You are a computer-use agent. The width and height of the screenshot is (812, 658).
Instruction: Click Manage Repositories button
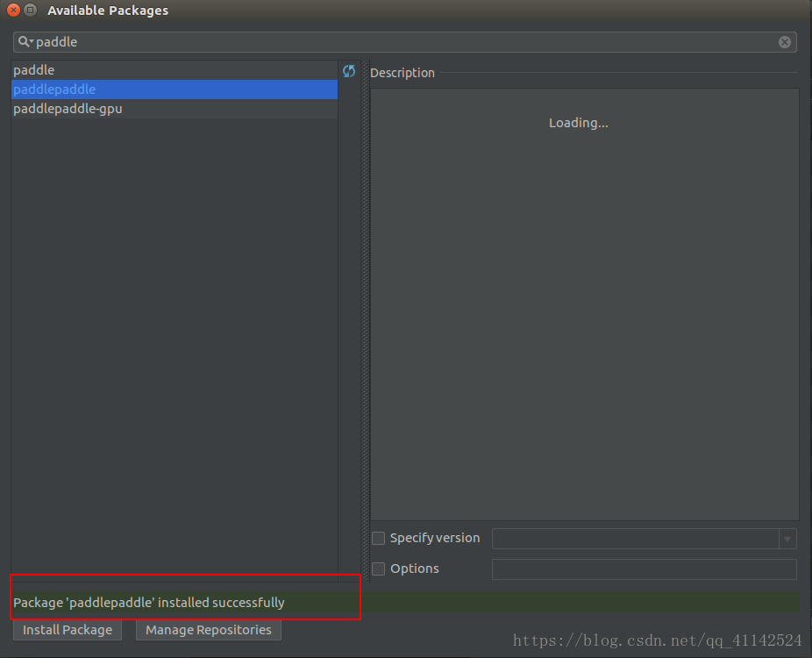209,630
